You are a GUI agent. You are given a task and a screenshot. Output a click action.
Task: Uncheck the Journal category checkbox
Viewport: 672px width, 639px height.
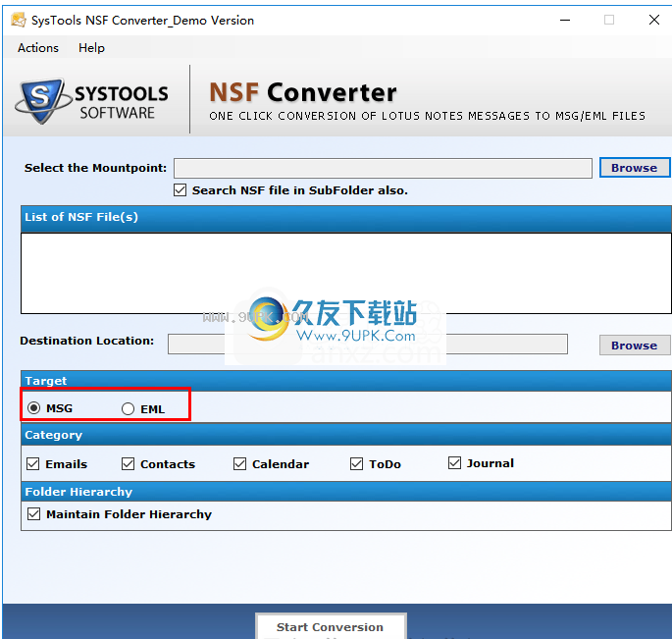(x=455, y=462)
